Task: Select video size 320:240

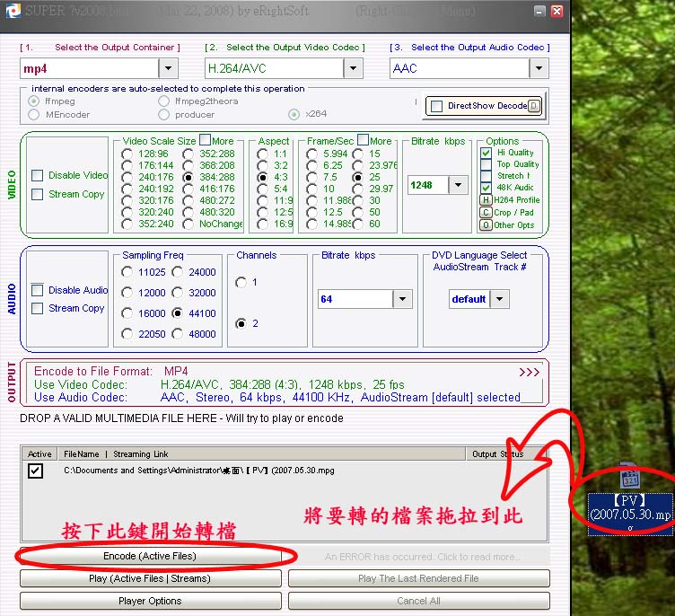Action: (x=127, y=212)
